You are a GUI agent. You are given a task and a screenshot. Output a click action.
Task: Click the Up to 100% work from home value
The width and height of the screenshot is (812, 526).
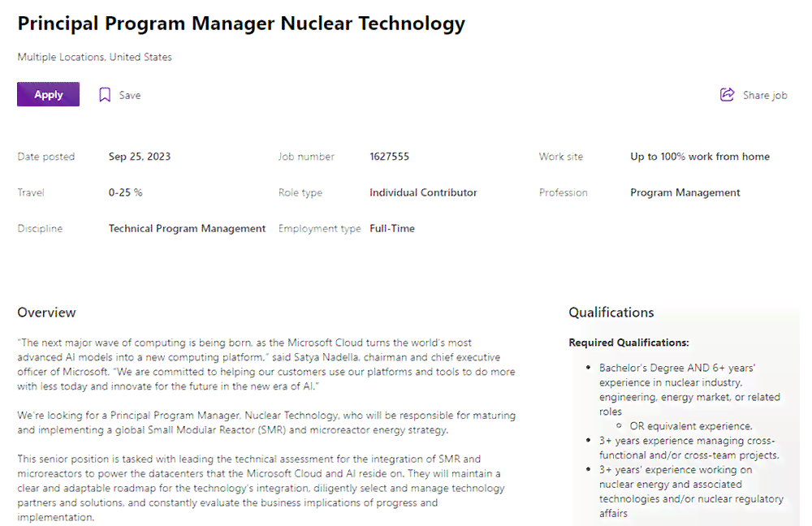point(700,157)
